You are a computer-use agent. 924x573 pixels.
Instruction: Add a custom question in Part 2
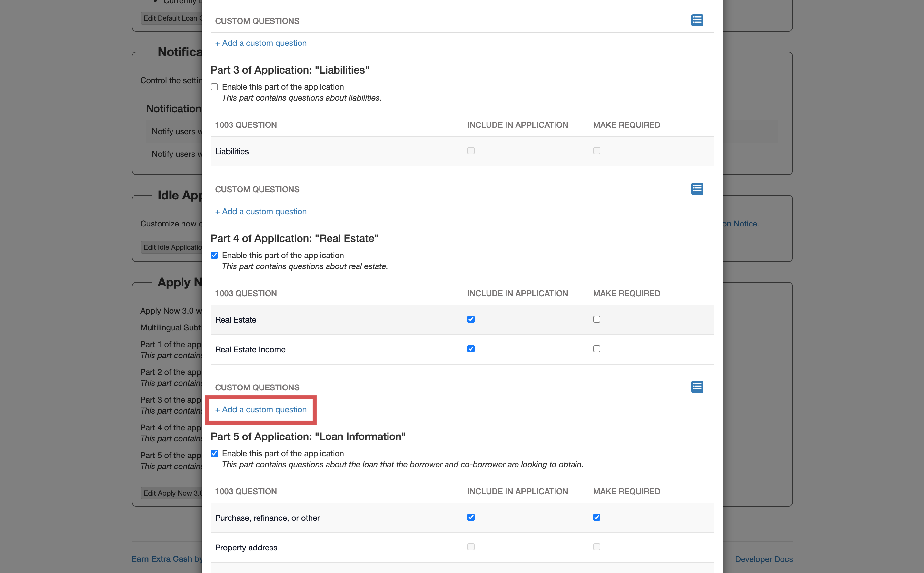pyautogui.click(x=260, y=43)
